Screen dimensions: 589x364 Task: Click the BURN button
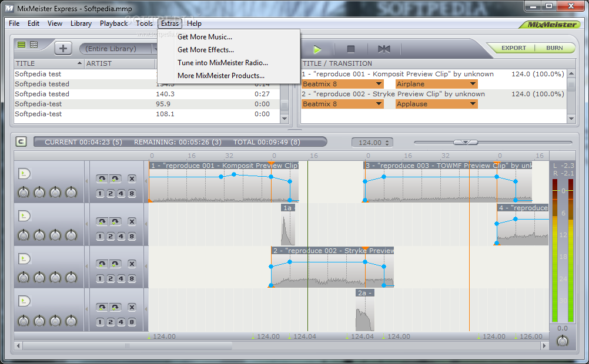(x=554, y=48)
